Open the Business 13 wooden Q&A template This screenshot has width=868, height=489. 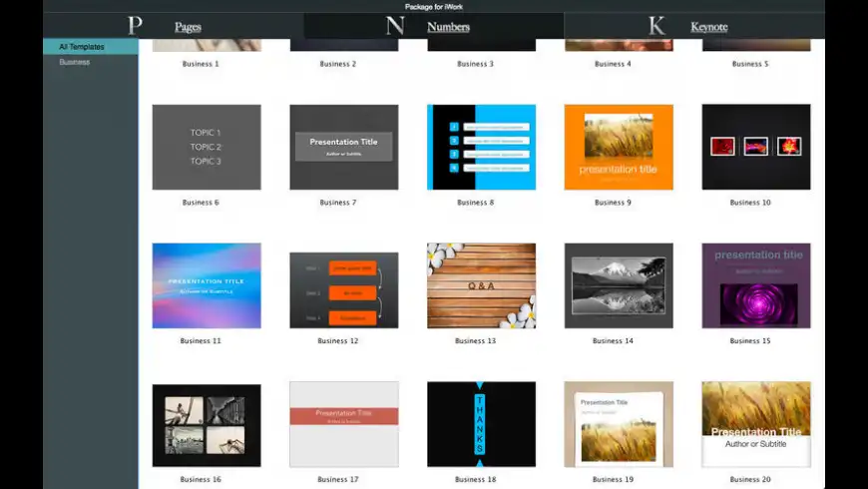tap(481, 285)
